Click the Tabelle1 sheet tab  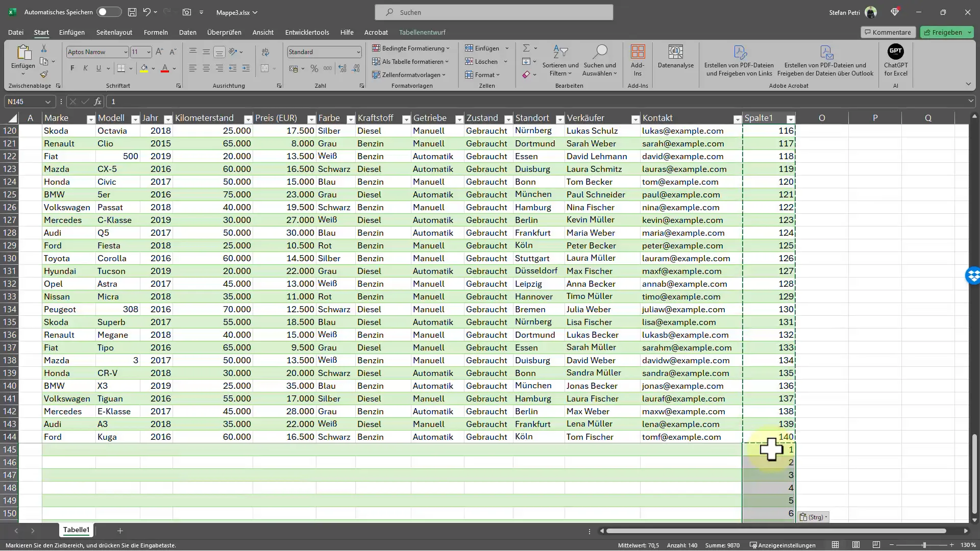[x=76, y=530]
